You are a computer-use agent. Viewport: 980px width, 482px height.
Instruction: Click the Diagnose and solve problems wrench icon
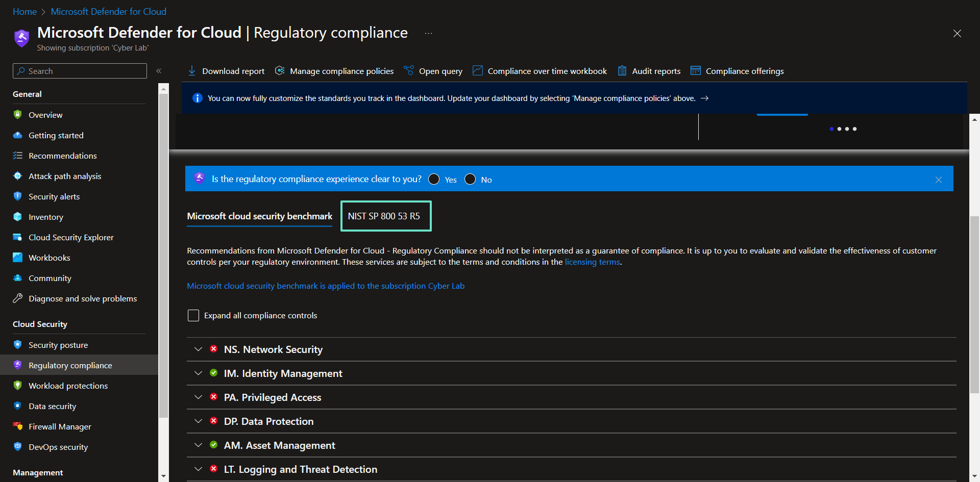(18, 298)
